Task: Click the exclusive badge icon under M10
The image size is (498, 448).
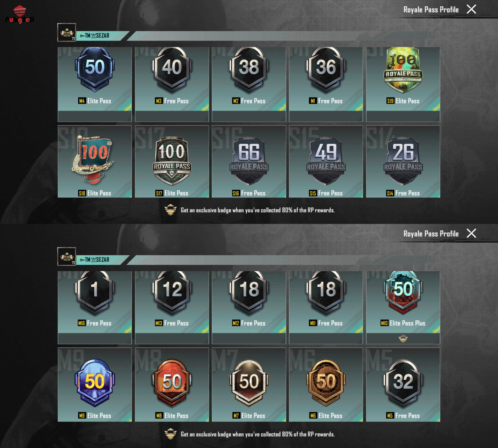Action: [403, 339]
